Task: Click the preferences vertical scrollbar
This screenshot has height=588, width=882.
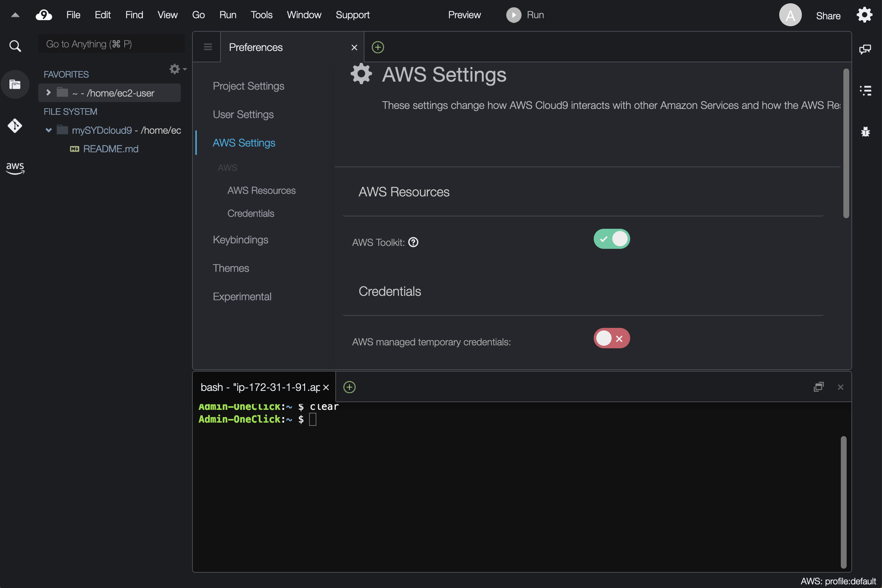Action: tap(846, 143)
